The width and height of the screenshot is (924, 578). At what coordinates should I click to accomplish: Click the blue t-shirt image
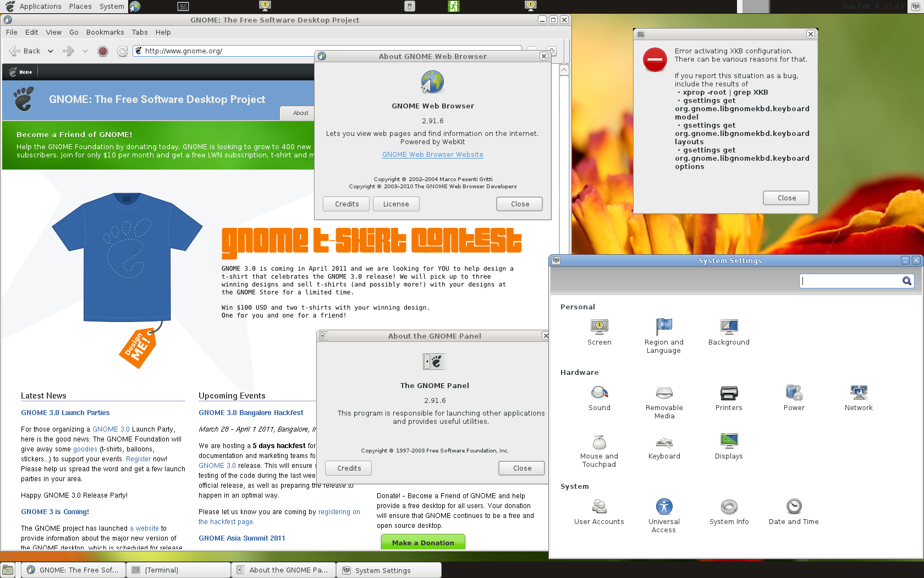127,257
